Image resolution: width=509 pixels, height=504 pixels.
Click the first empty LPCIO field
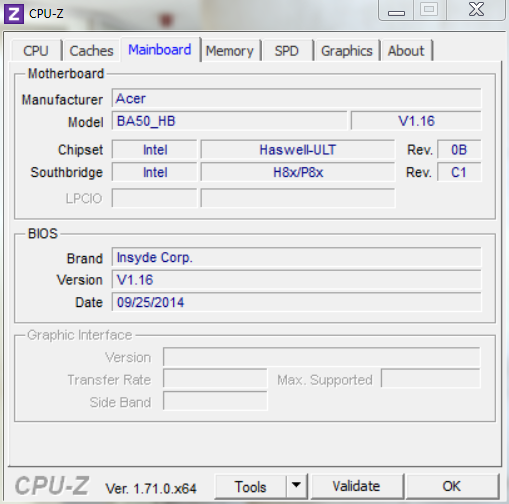[155, 198]
